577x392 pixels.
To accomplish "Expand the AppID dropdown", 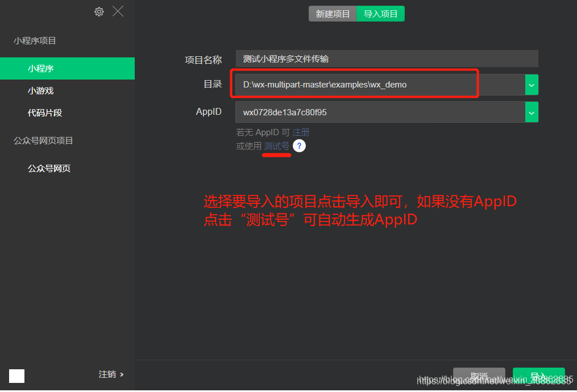I will pyautogui.click(x=531, y=112).
